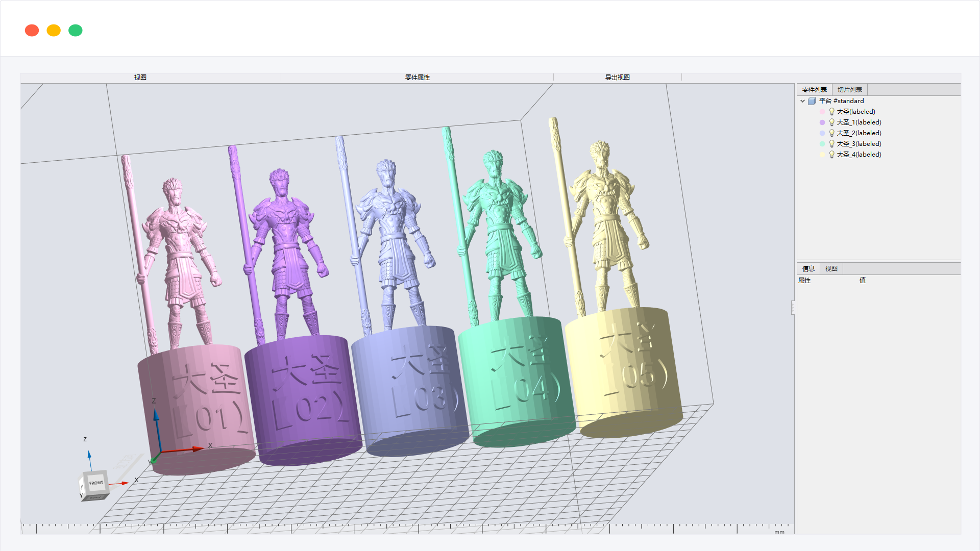Click yellow color swatch of 大圣_4(labeled)
980x551 pixels.
[x=822, y=155]
